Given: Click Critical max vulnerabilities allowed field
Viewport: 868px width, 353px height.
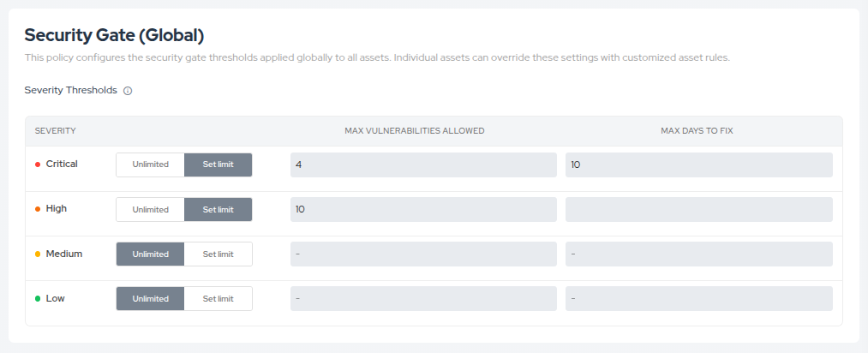Looking at the screenshot, I should pos(423,165).
